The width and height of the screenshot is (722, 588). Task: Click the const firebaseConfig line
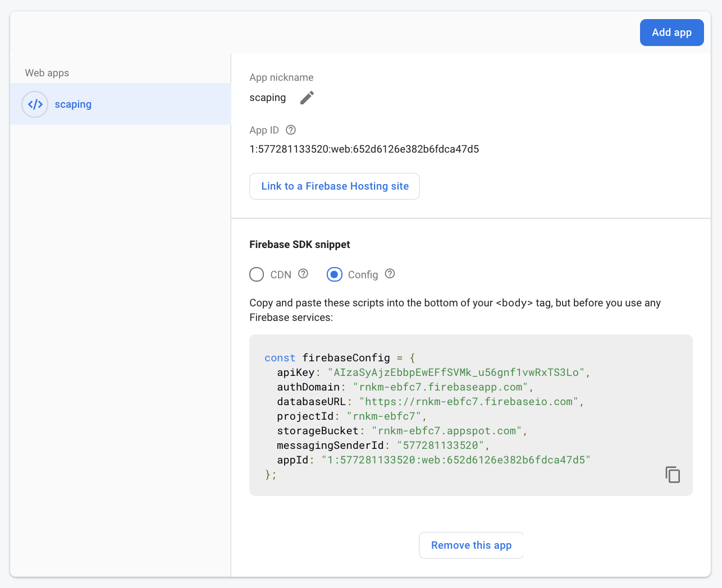[340, 358]
